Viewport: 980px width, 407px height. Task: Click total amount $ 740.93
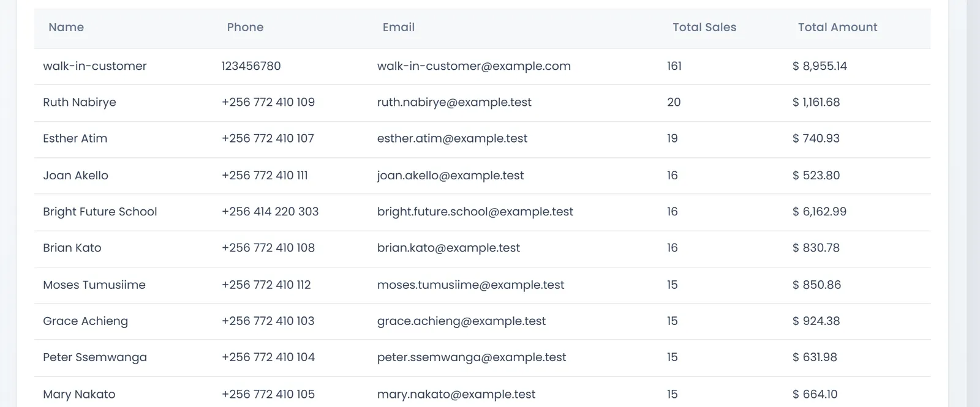[816, 138]
